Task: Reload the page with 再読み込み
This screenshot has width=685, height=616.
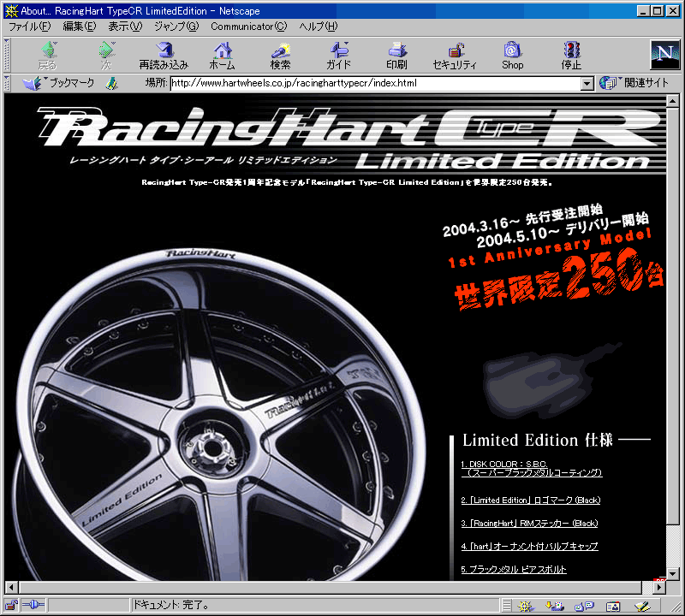Action: tap(164, 56)
